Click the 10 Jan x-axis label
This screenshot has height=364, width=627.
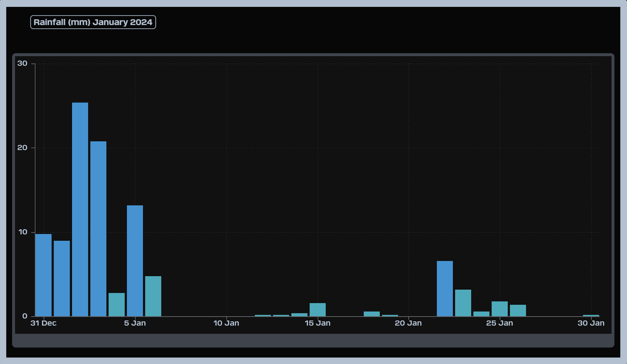(226, 323)
